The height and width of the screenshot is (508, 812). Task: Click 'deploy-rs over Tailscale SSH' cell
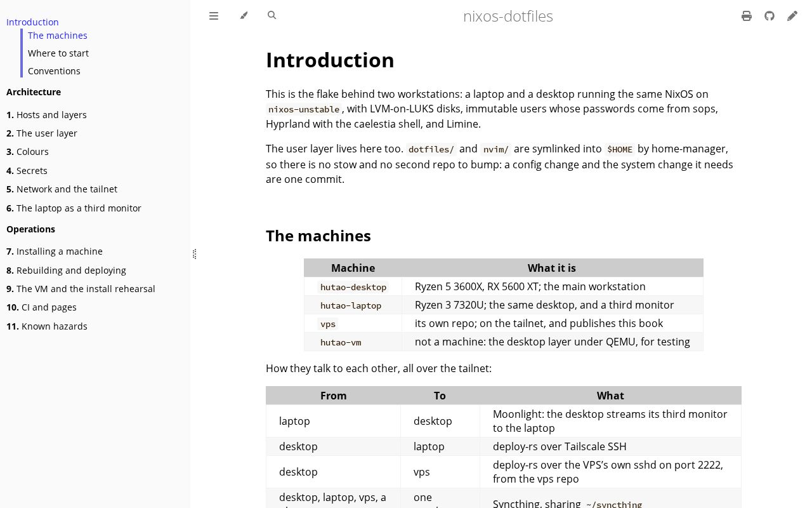pyautogui.click(x=610, y=446)
